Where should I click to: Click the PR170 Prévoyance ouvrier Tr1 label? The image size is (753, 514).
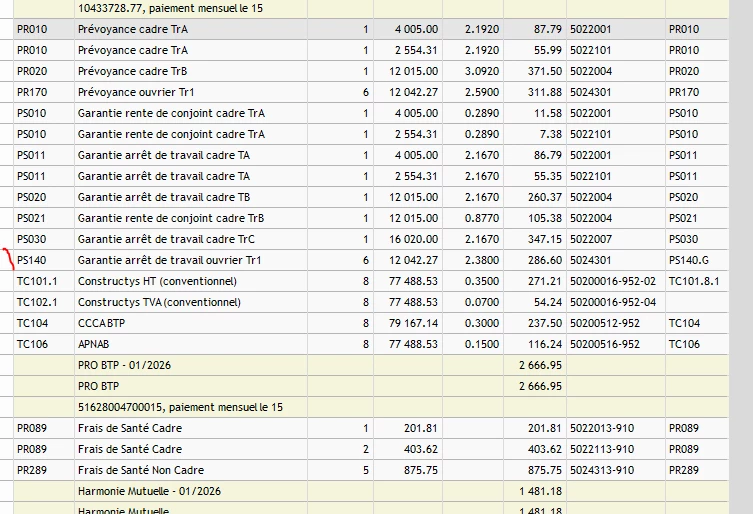tap(136, 92)
